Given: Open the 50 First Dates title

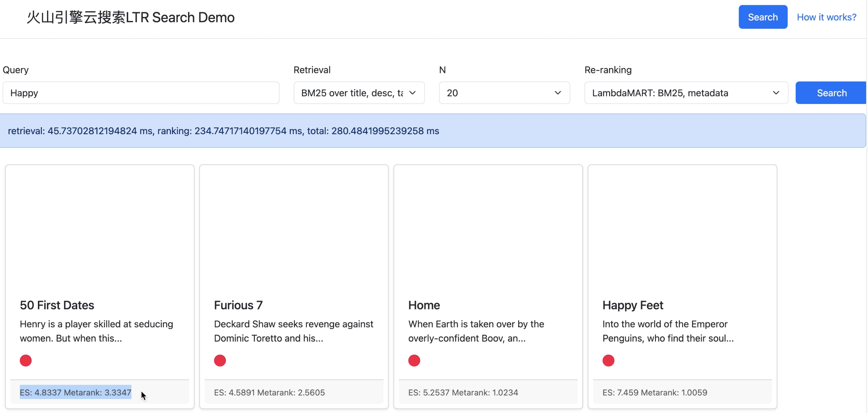Looking at the screenshot, I should (57, 305).
